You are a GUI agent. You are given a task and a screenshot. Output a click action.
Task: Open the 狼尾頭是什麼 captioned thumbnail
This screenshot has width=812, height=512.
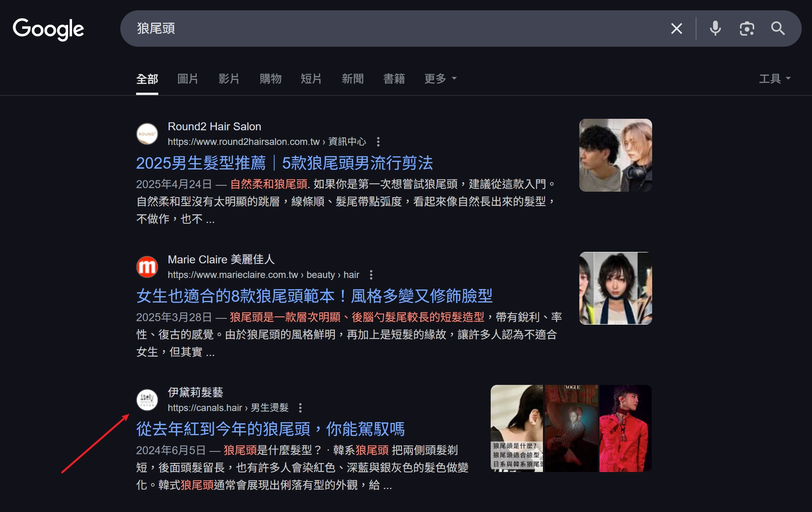[x=517, y=428]
